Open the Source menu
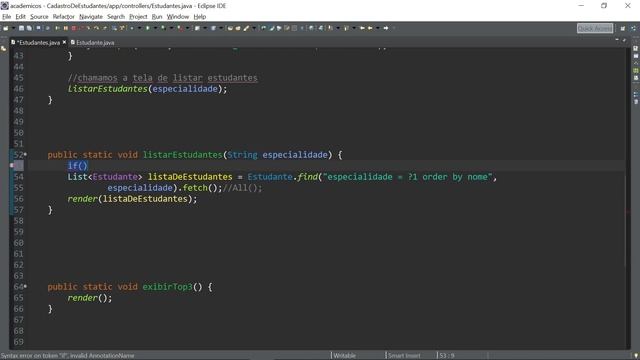Viewport: 640px width, 360px height. [39, 17]
